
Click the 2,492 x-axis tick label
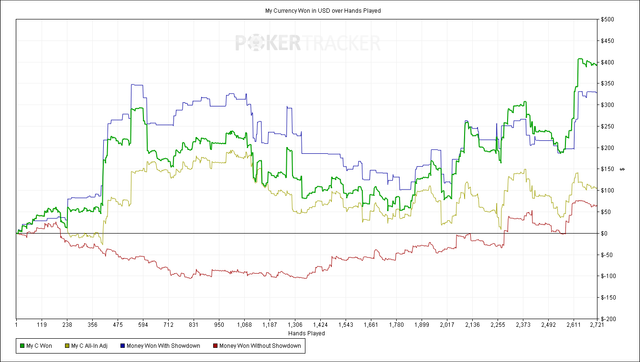pos(548,325)
